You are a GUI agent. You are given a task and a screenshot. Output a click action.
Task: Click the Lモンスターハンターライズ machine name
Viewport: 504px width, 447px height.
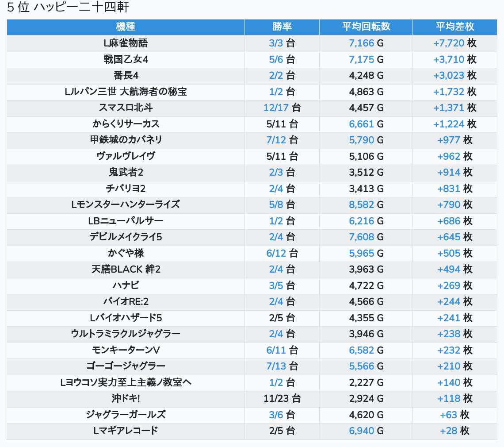126,204
